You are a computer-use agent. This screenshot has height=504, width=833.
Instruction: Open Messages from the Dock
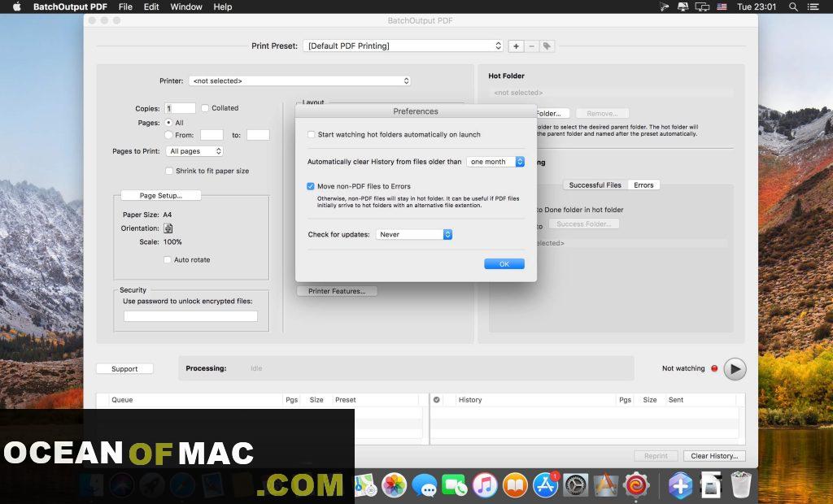pyautogui.click(x=425, y=484)
